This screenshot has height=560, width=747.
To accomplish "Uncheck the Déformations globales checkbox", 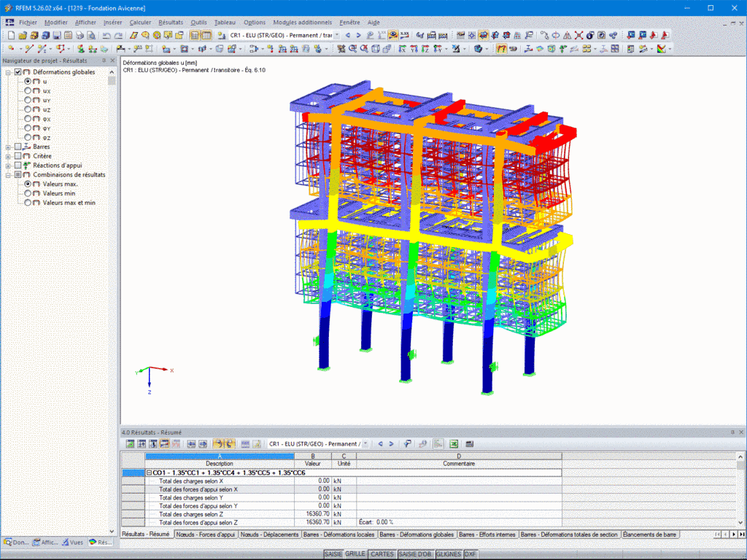I will (x=18, y=72).
